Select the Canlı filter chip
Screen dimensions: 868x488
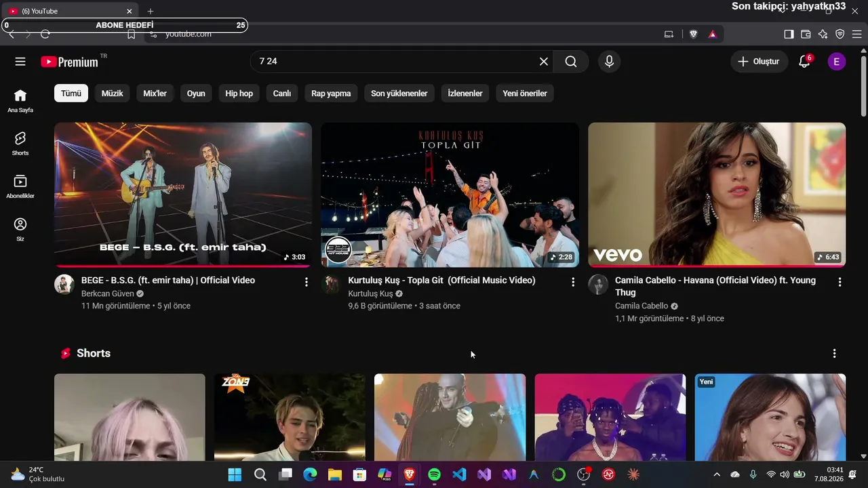(282, 94)
